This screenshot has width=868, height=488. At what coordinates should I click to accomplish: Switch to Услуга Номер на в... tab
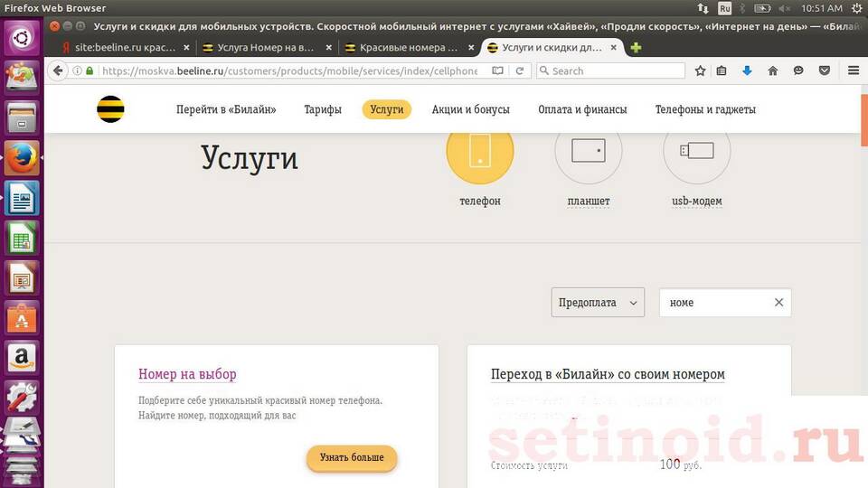click(267, 48)
